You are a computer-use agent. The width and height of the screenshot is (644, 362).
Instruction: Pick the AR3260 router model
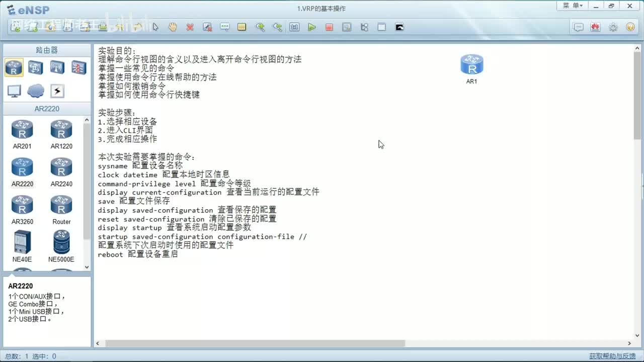[22, 210]
